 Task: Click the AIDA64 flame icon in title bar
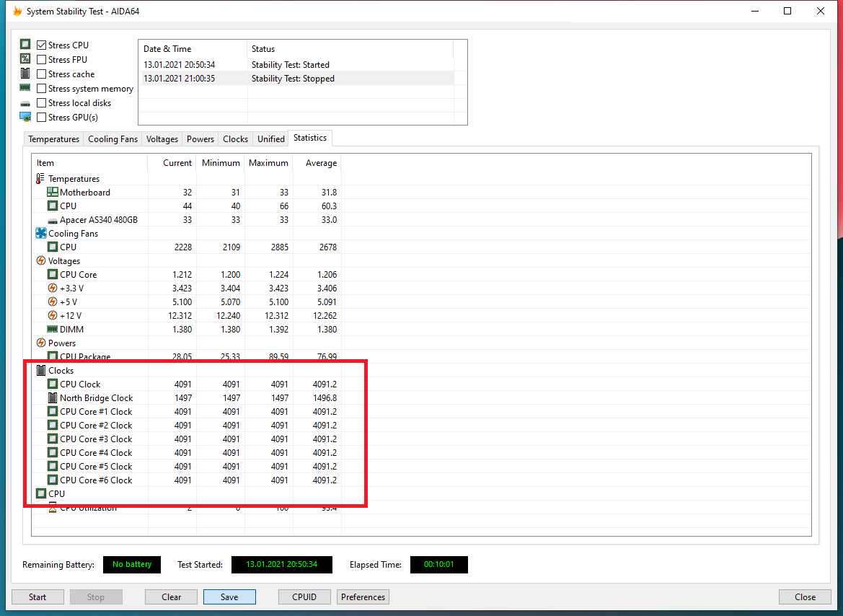(17, 12)
